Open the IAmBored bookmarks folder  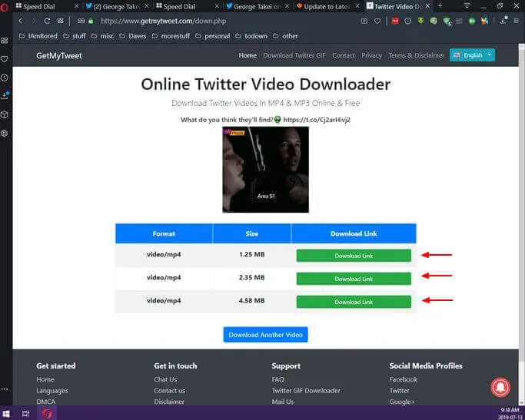(x=38, y=36)
